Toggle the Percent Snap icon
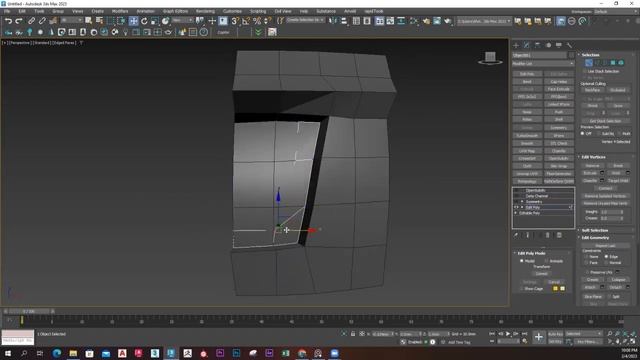 (x=257, y=21)
